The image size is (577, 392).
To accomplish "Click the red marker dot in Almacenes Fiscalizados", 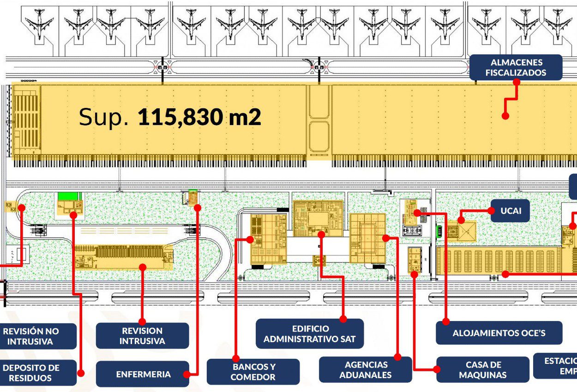I will tap(505, 116).
